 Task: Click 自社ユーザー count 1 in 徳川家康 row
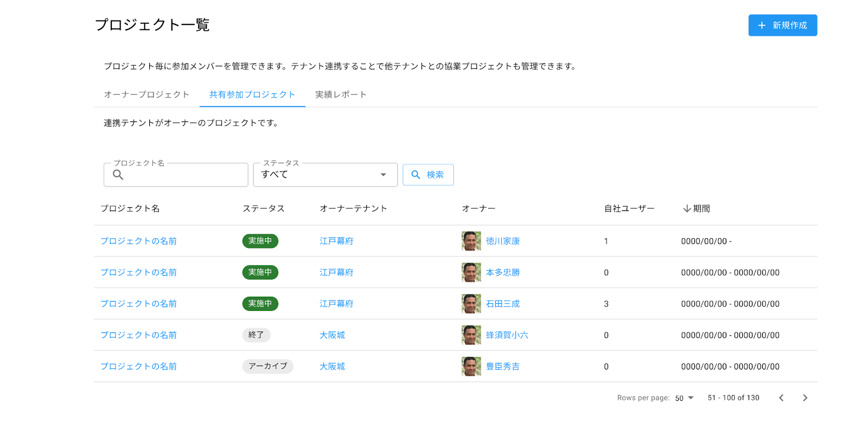[x=606, y=241]
